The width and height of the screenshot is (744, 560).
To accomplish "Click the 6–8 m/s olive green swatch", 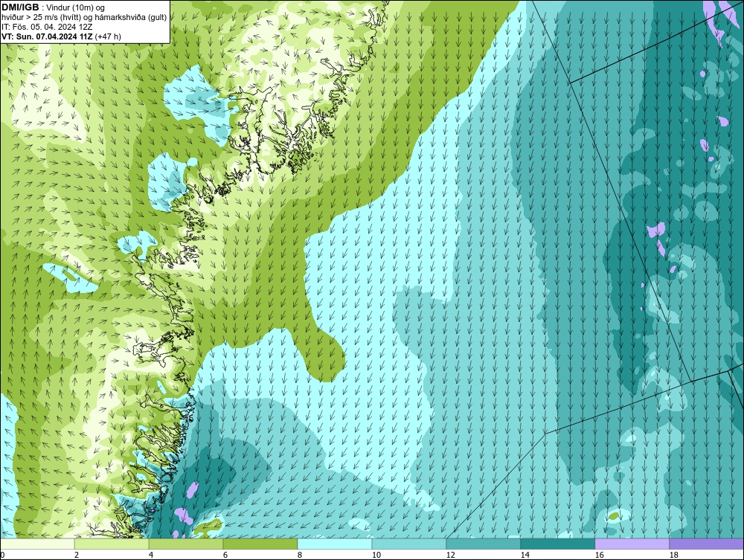I will click(260, 544).
